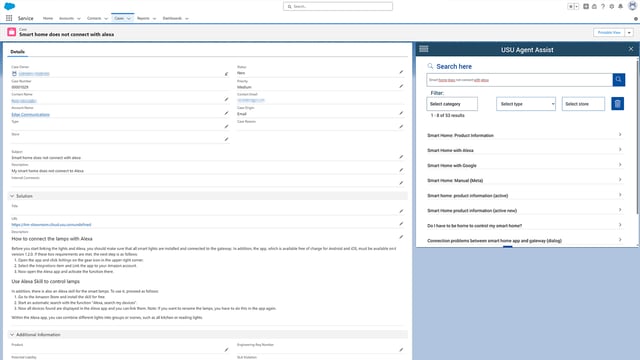Select the Details tab

pyautogui.click(x=18, y=52)
